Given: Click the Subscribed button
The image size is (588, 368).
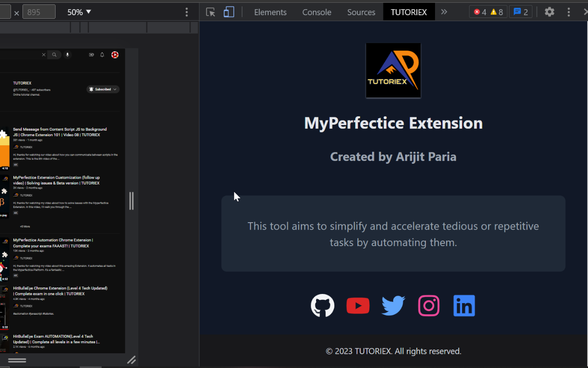Looking at the screenshot, I should 101,89.
